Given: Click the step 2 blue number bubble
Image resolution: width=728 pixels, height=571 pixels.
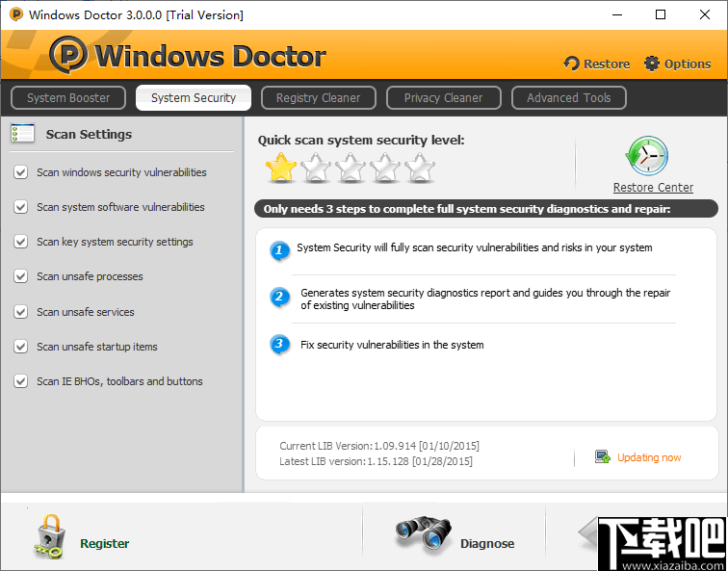Looking at the screenshot, I should pyautogui.click(x=279, y=297).
